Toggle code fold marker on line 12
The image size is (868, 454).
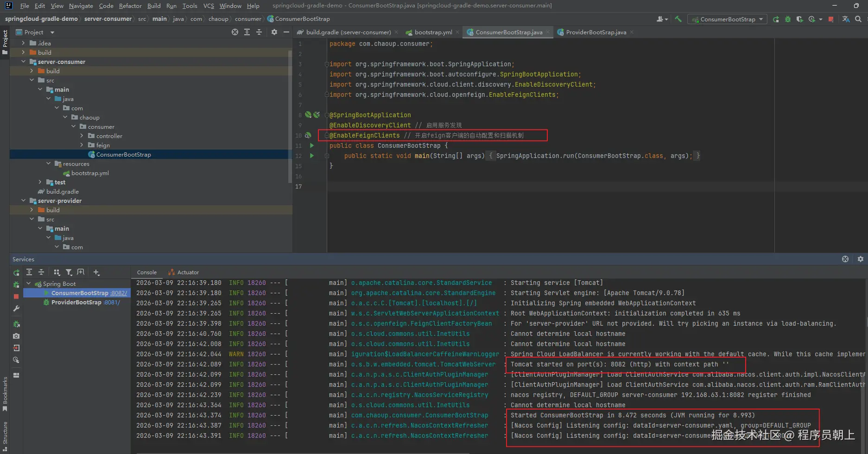[x=327, y=156]
